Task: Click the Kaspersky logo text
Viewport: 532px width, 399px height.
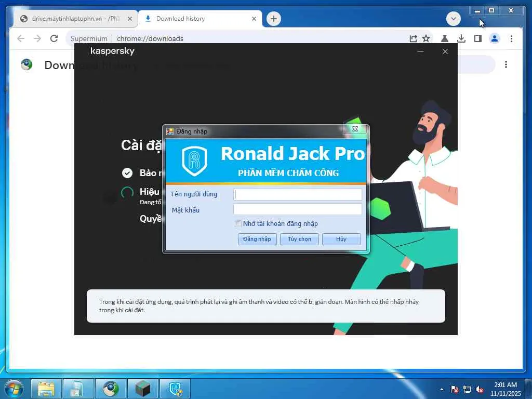Action: tap(112, 51)
